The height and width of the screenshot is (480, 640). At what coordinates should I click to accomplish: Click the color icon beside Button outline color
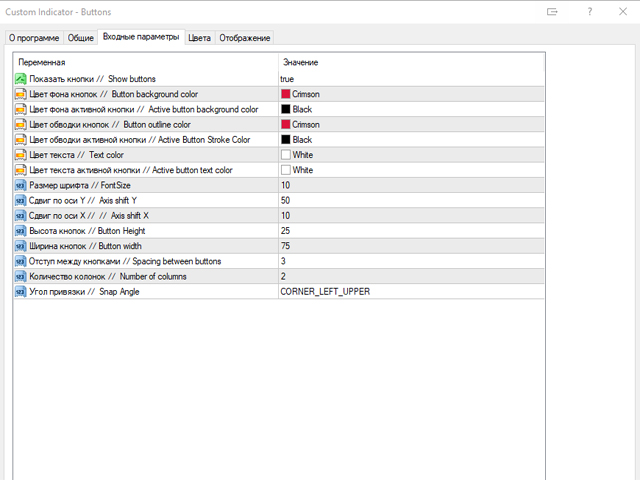(20, 124)
